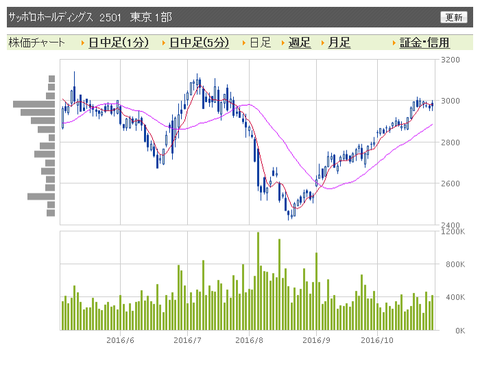Click the 0K volume axis label
Image resolution: width=480 pixels, height=367 pixels.
460,331
